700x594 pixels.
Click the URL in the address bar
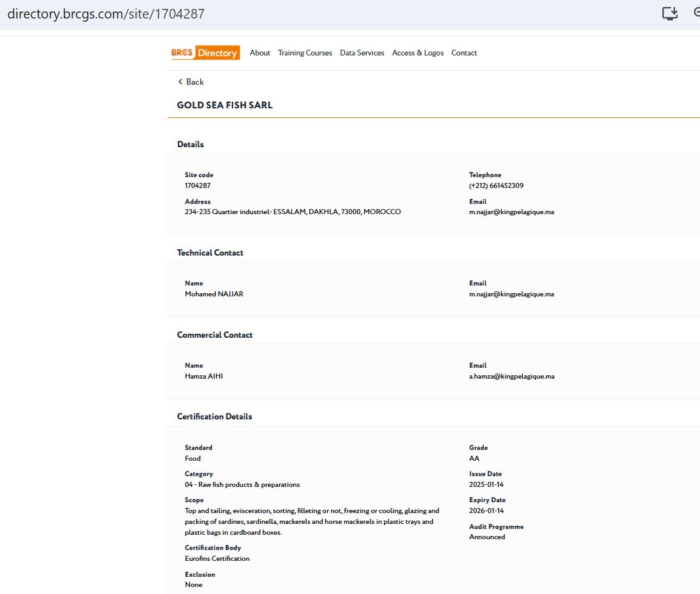[x=106, y=13]
